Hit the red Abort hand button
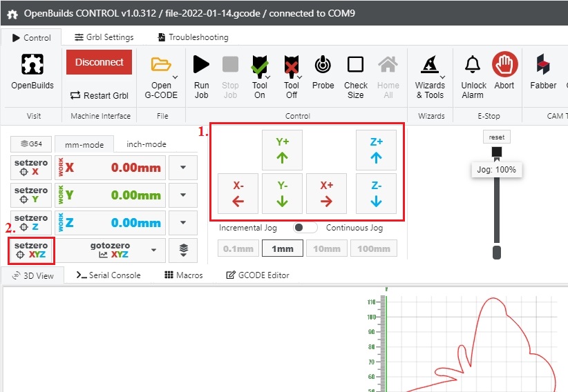Image resolution: width=568 pixels, height=392 pixels. click(x=504, y=64)
